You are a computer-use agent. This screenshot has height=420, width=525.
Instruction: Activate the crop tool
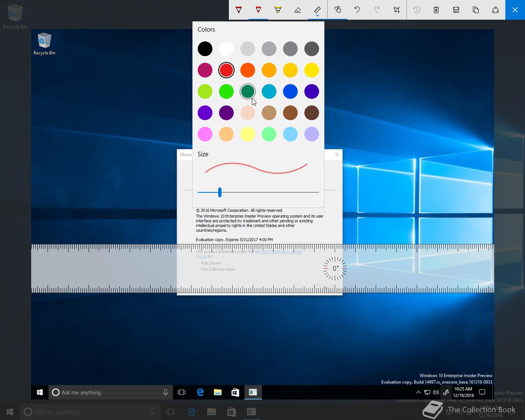click(x=397, y=10)
